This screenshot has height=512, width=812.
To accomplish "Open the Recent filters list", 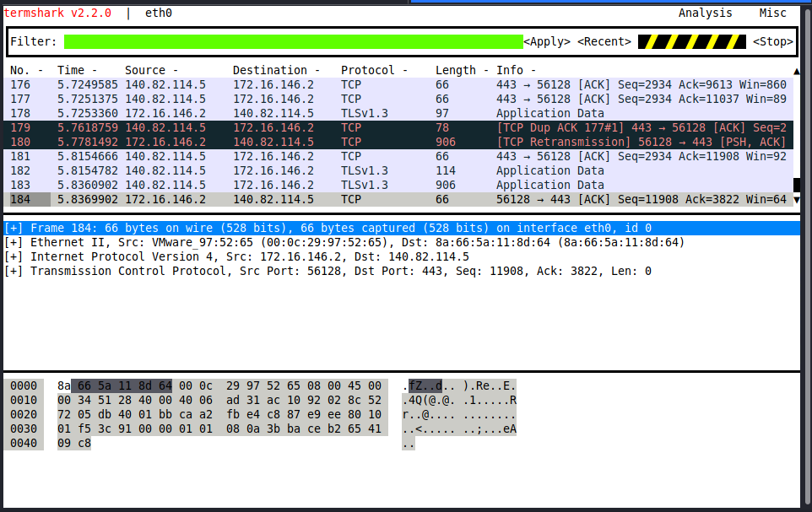I will 604,41.
